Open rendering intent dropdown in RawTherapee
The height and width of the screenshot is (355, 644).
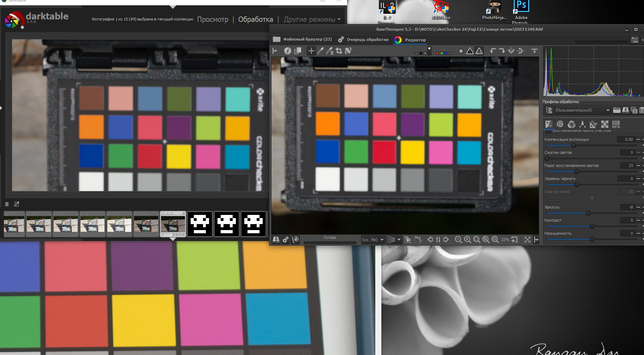pyautogui.click(x=394, y=240)
